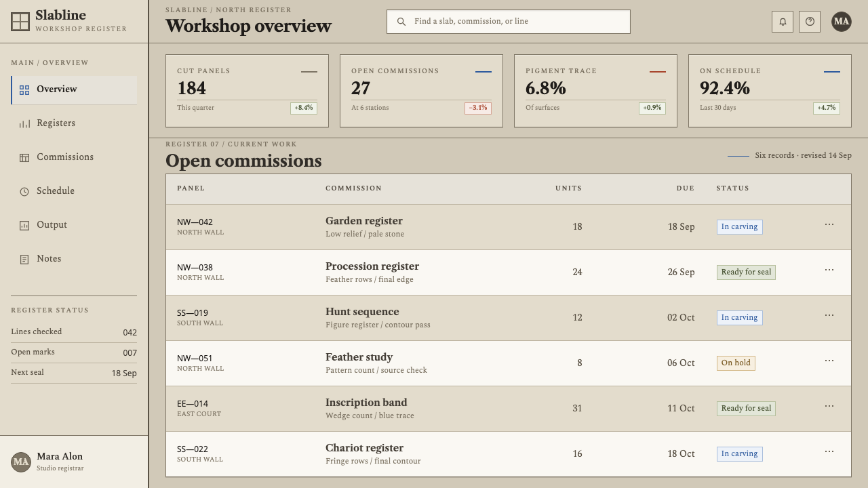Click the Registers bar chart icon
The height and width of the screenshot is (488, 868).
pyautogui.click(x=24, y=124)
